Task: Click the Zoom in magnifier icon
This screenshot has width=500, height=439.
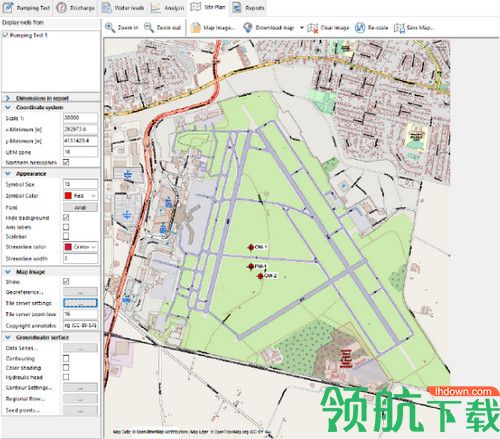Action: [x=110, y=27]
